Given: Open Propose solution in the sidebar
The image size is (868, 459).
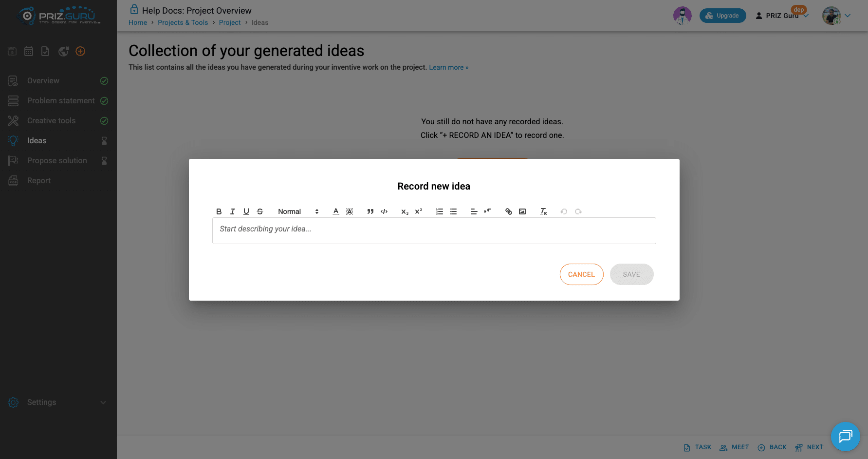Looking at the screenshot, I should (x=58, y=161).
